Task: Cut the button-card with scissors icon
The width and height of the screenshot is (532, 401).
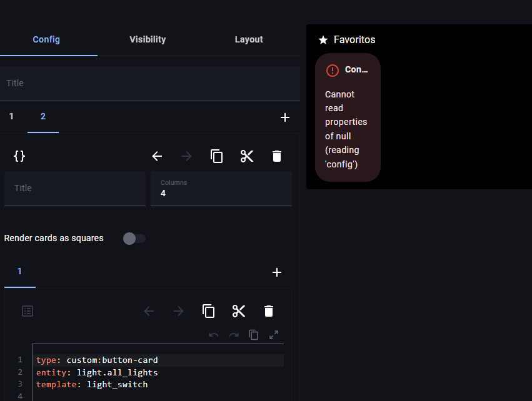Action: pos(239,311)
